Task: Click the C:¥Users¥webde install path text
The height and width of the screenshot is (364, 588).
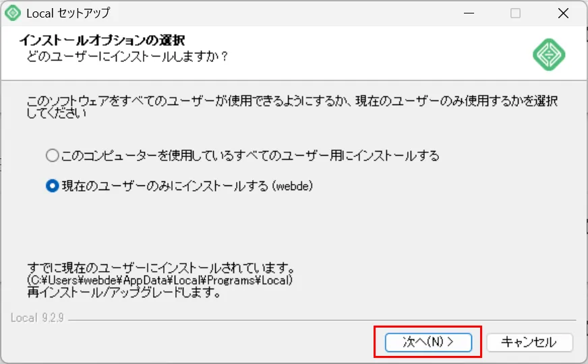Action: pos(160,279)
